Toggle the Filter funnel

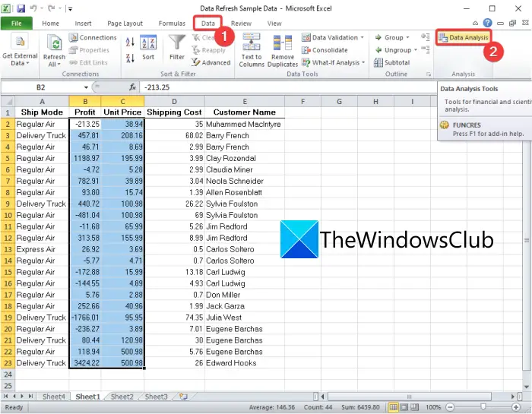click(177, 48)
